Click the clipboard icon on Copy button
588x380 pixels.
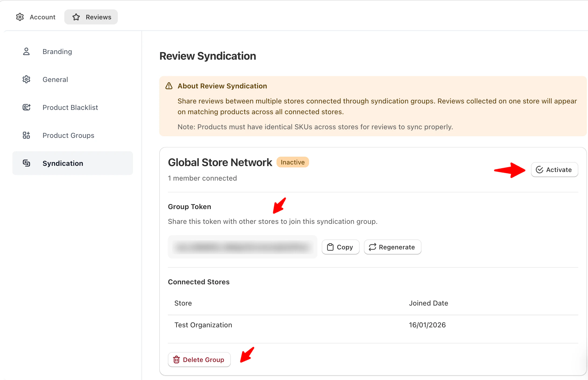[x=330, y=247]
